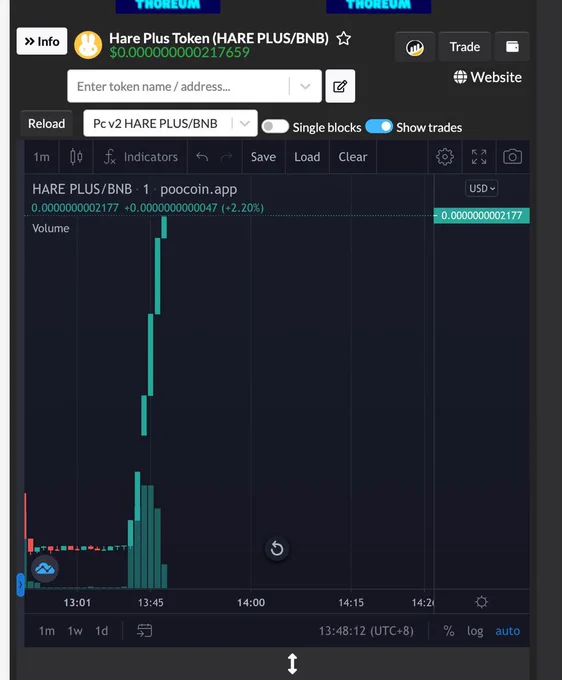Toggle Single blocks switch
This screenshot has width=562, height=680.
(275, 127)
